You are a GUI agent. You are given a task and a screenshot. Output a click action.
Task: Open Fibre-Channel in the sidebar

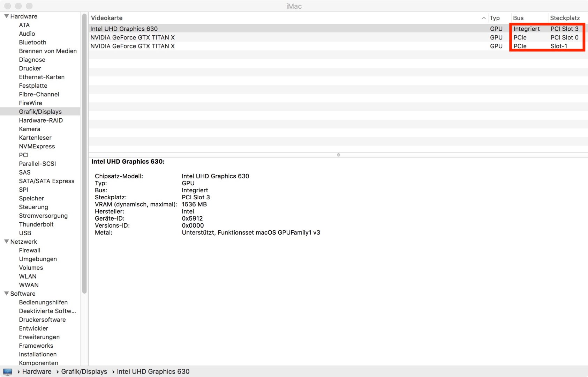pos(39,94)
